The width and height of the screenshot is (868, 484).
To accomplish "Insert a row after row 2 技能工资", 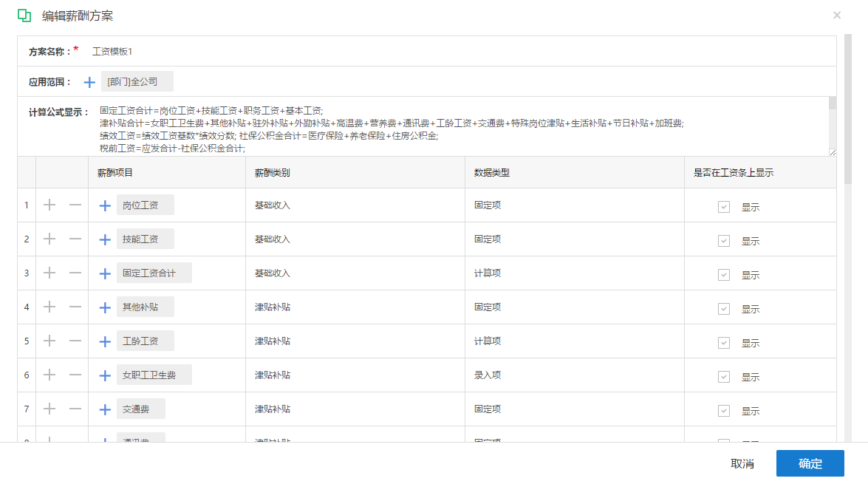I will 49,239.
